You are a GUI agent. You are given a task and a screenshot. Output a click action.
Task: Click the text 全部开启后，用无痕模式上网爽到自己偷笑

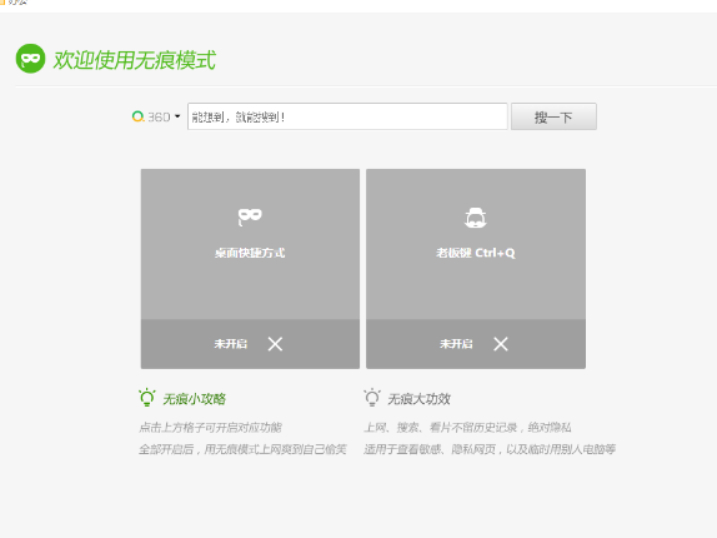coord(243,449)
